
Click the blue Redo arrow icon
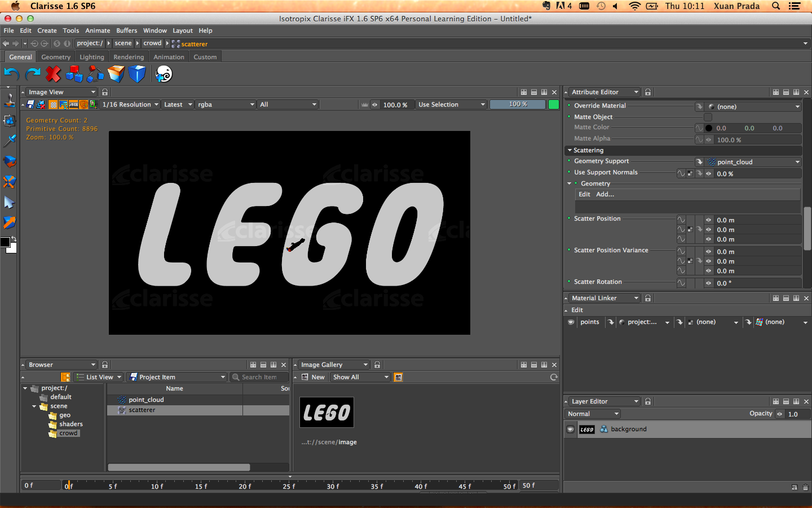33,74
